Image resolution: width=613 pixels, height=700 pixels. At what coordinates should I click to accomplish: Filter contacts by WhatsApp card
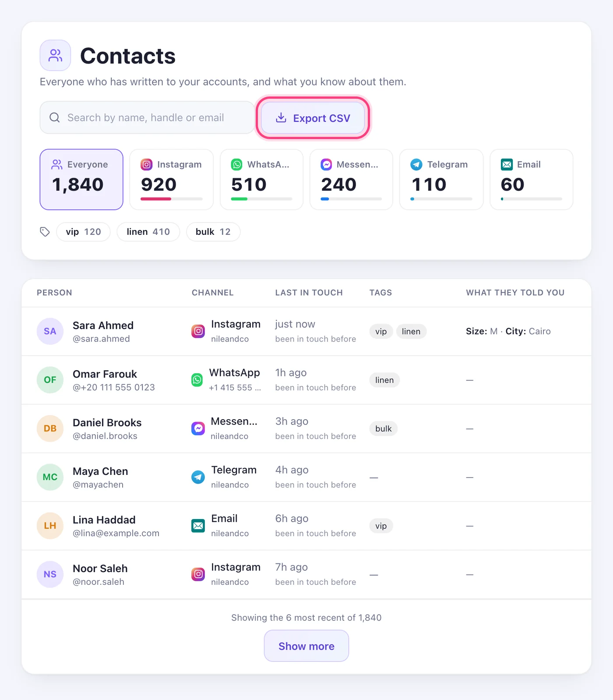(x=261, y=180)
